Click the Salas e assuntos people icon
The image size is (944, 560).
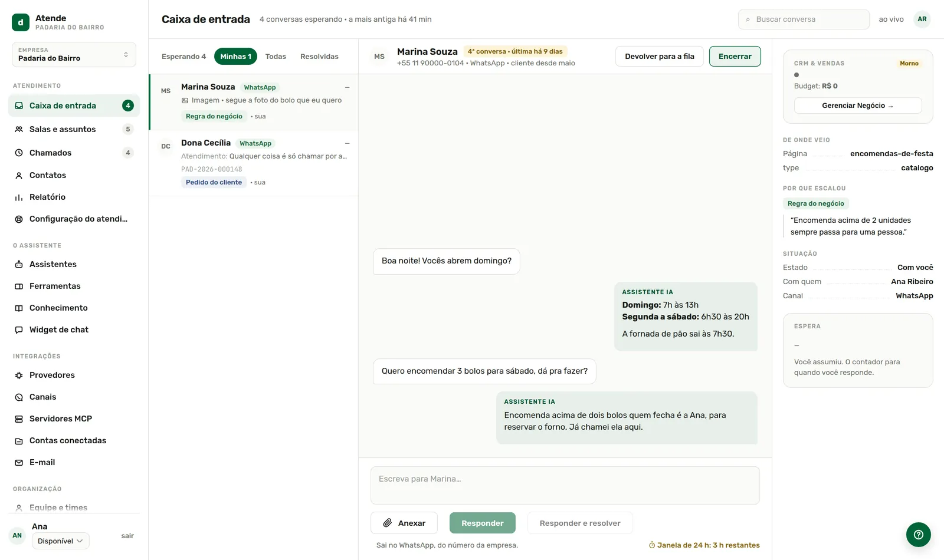pos(19,129)
